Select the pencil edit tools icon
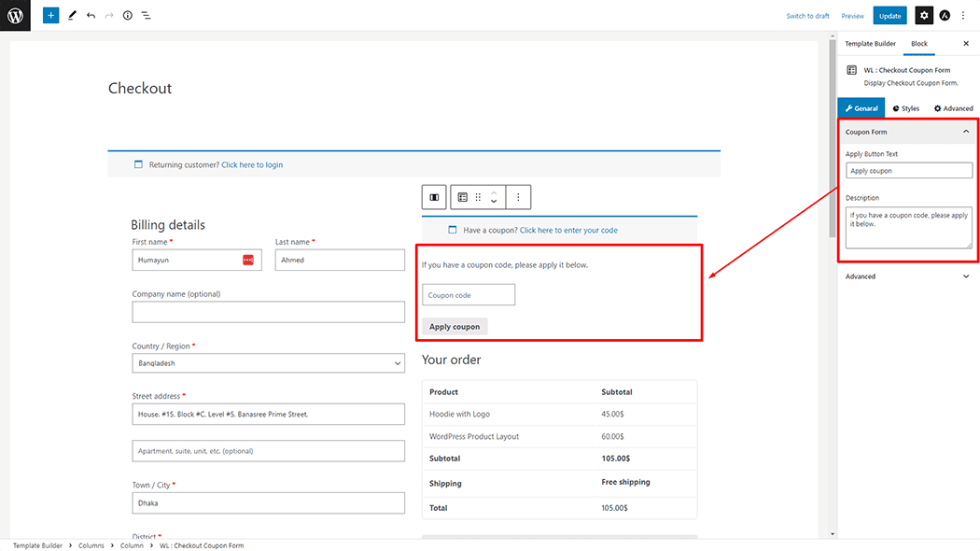Screen dimensions: 980x551 72,16
